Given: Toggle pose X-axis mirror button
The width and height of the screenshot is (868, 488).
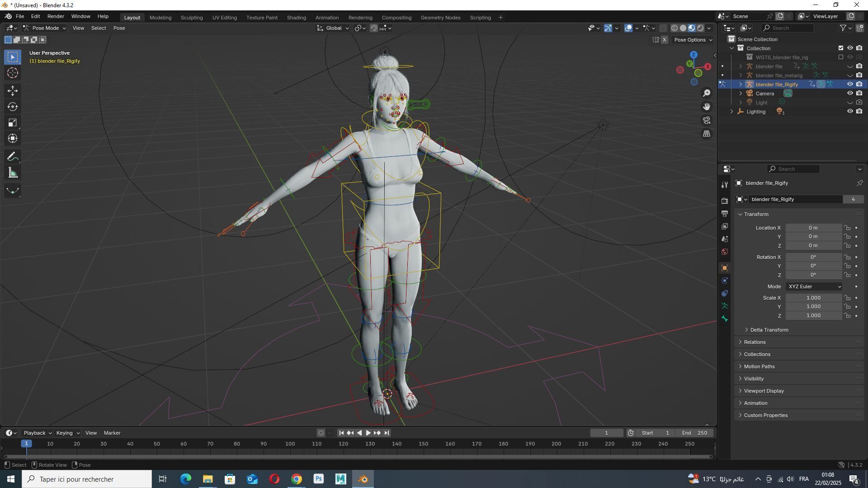Looking at the screenshot, I should (665, 40).
